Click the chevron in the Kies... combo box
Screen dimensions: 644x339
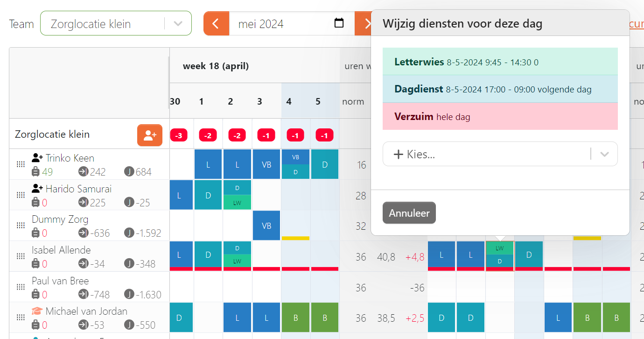604,154
